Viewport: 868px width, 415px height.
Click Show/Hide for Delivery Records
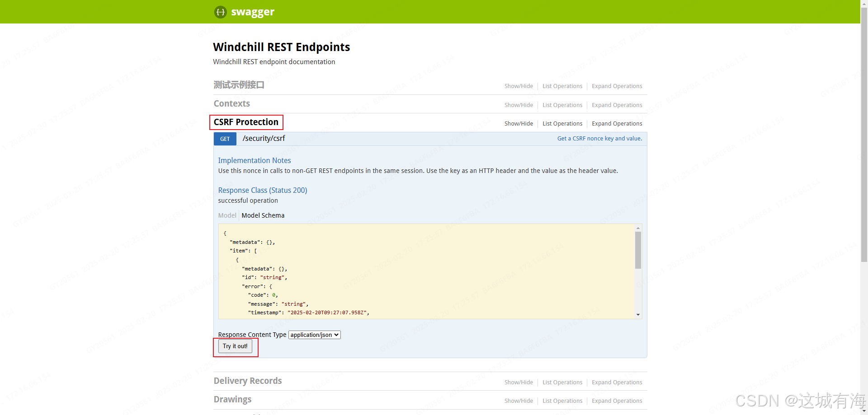[519, 382]
